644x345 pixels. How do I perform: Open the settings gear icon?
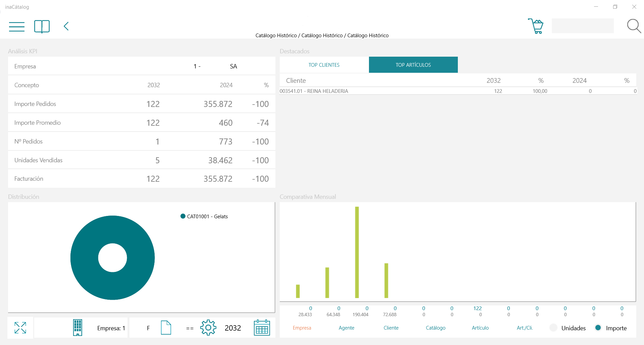208,328
